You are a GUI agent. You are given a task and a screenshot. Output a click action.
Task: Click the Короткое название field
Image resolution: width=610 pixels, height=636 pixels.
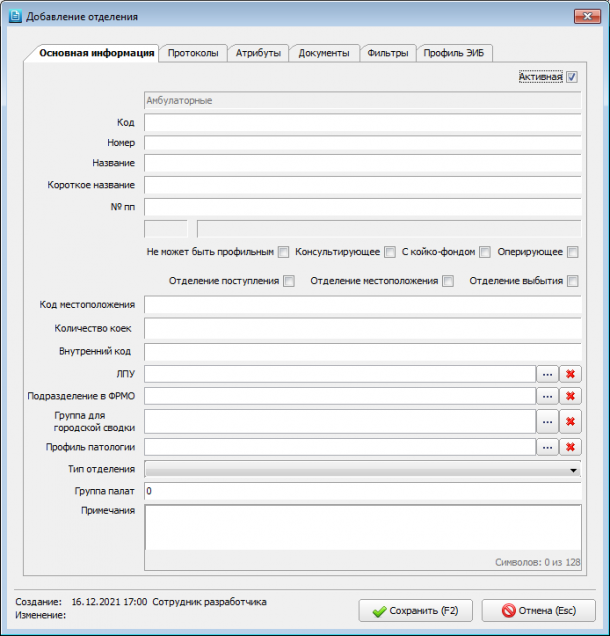363,185
